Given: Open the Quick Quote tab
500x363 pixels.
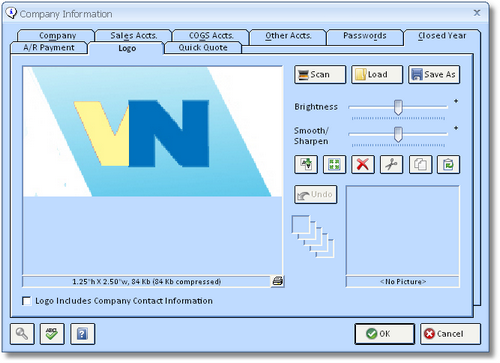Looking at the screenshot, I should (x=203, y=48).
